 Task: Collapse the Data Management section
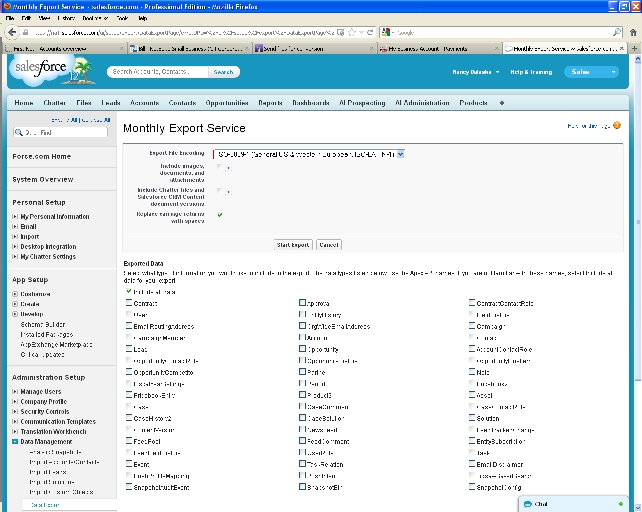coord(15,442)
